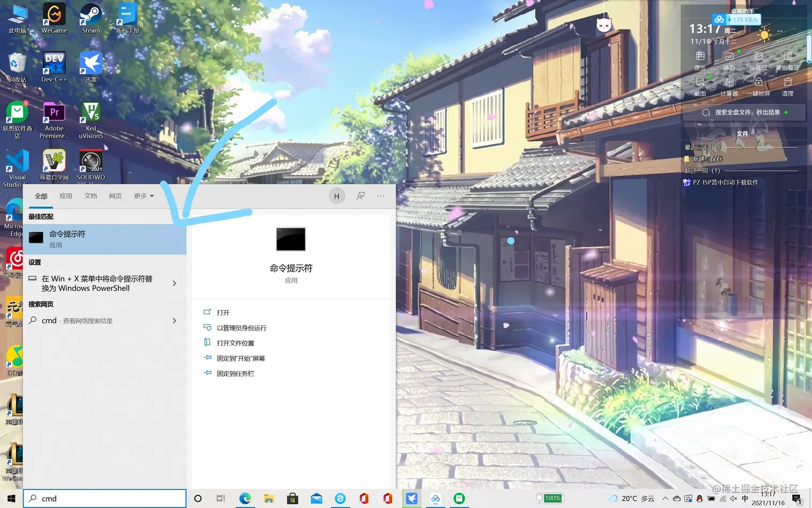Expand the PowerShell replacement setting result arrow
This screenshot has height=508, width=812.
[x=175, y=283]
